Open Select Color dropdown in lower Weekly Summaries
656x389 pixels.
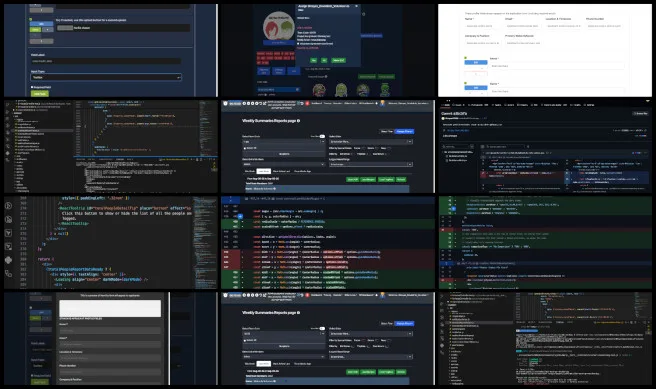[371, 334]
